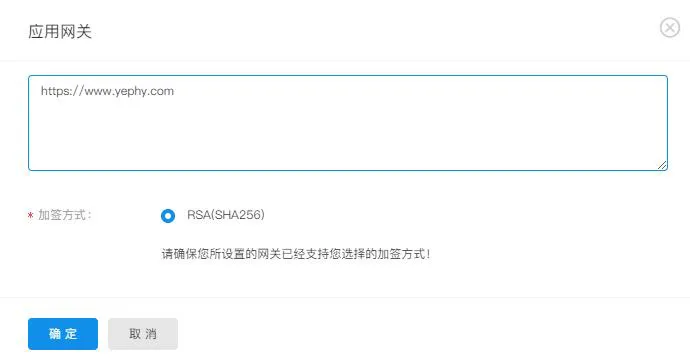The width and height of the screenshot is (690, 360).
Task: Click the 'https' prefix in the textarea
Action: coord(53,91)
